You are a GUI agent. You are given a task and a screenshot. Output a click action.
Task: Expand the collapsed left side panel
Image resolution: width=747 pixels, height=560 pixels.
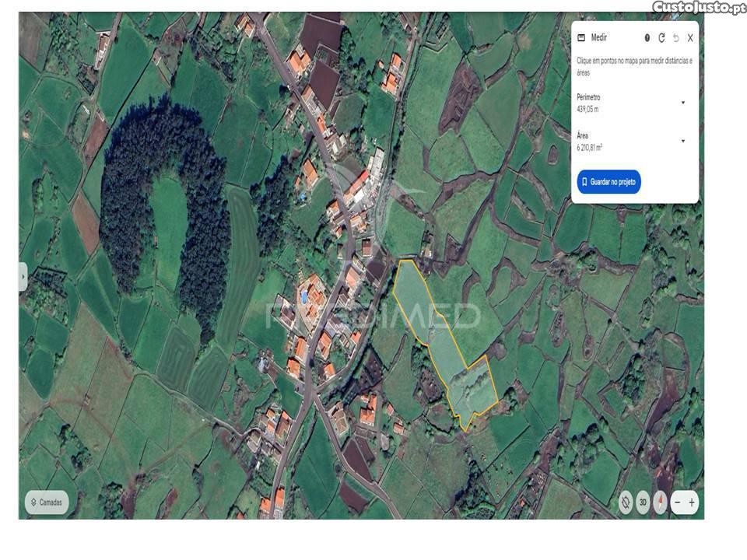(x=23, y=276)
